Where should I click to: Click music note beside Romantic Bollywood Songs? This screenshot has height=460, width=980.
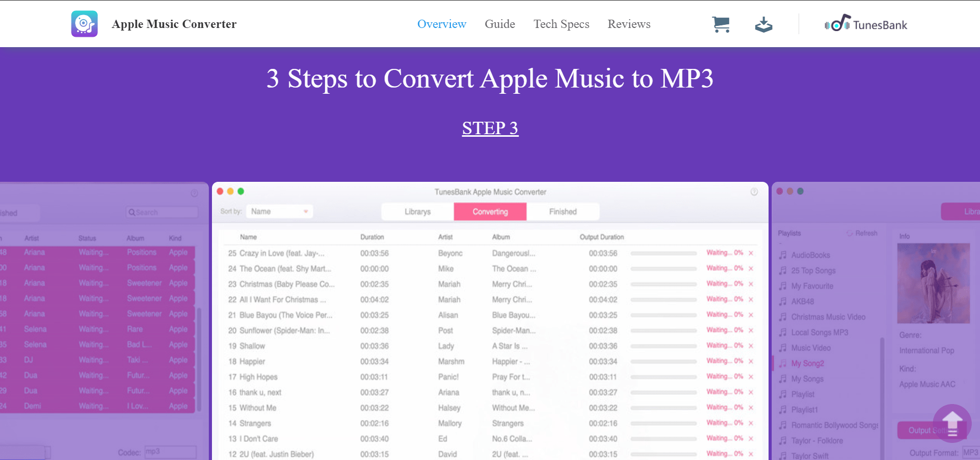[783, 425]
